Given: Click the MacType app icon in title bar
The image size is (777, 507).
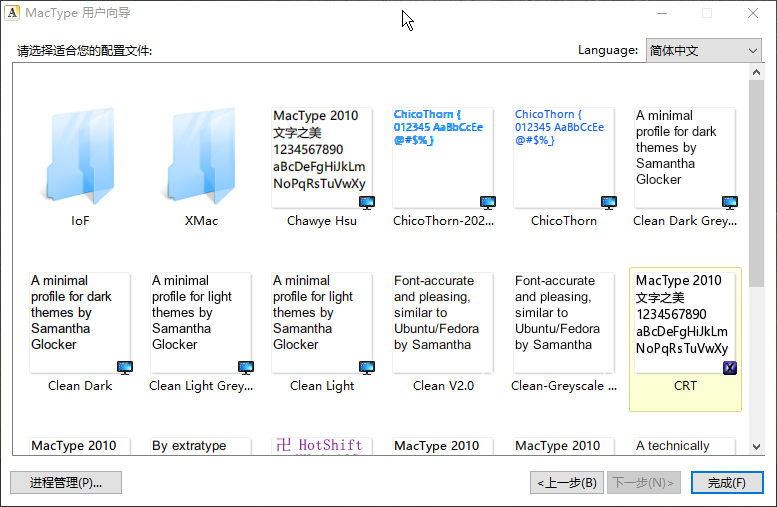Looking at the screenshot, I should tap(12, 13).
